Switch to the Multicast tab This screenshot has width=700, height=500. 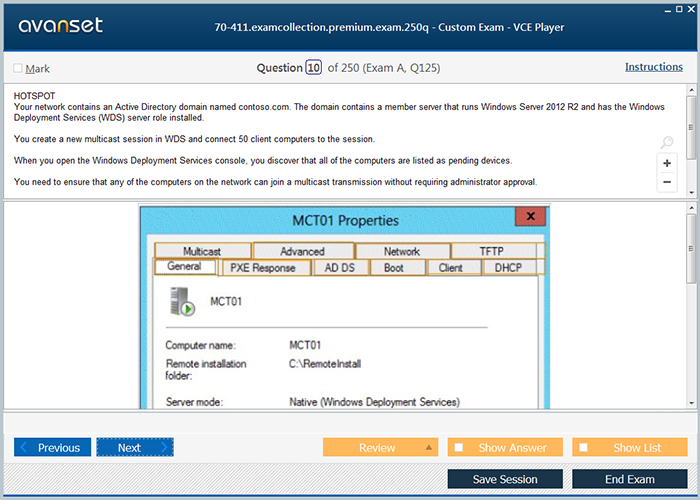(202, 251)
